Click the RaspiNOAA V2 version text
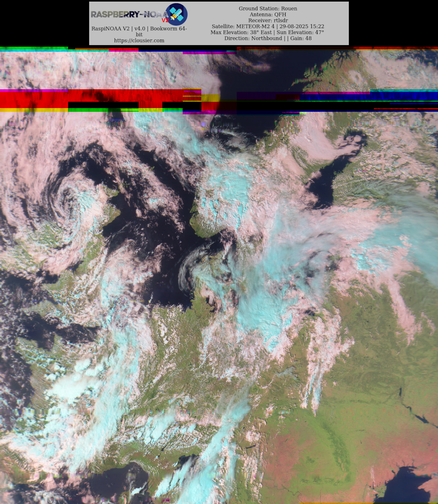 139,29
